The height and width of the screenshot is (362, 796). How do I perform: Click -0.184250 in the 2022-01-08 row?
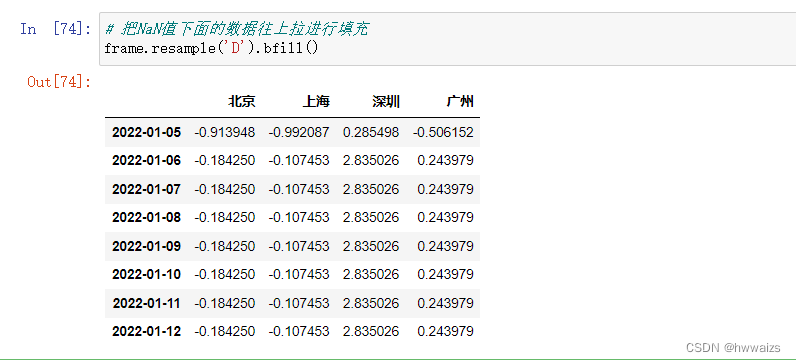tap(225, 218)
